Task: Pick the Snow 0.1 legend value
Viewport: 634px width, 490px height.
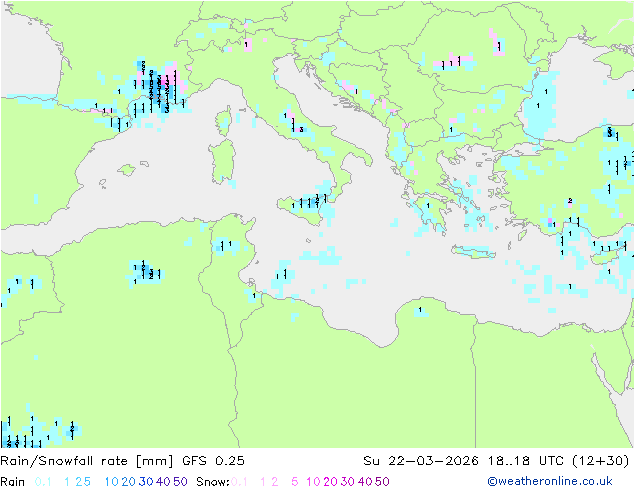Action: pos(239,482)
